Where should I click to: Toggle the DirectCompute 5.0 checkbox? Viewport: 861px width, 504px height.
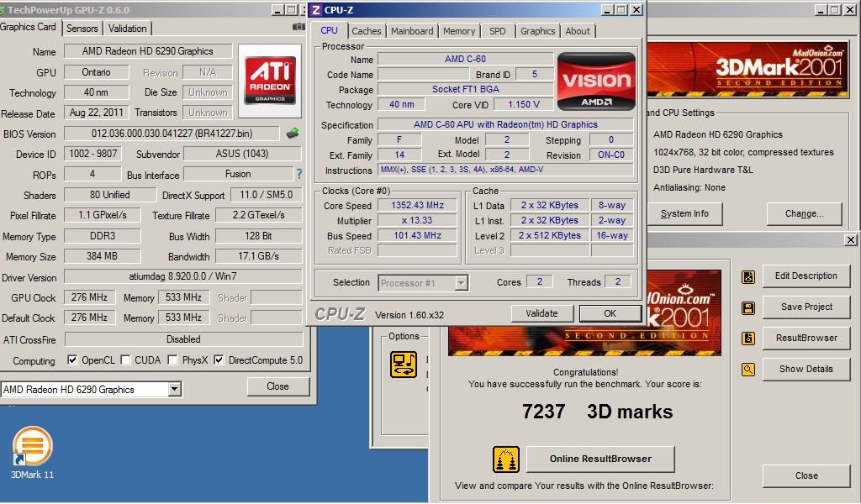(219, 360)
